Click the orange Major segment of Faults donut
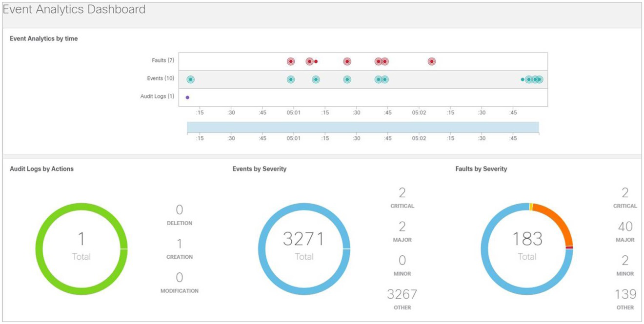The image size is (644, 324). [556, 220]
